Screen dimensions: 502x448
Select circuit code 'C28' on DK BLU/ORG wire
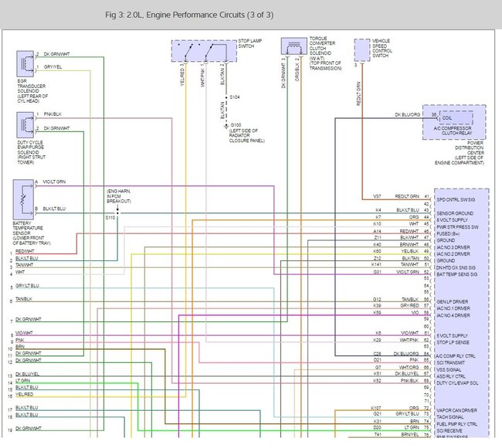click(x=377, y=354)
